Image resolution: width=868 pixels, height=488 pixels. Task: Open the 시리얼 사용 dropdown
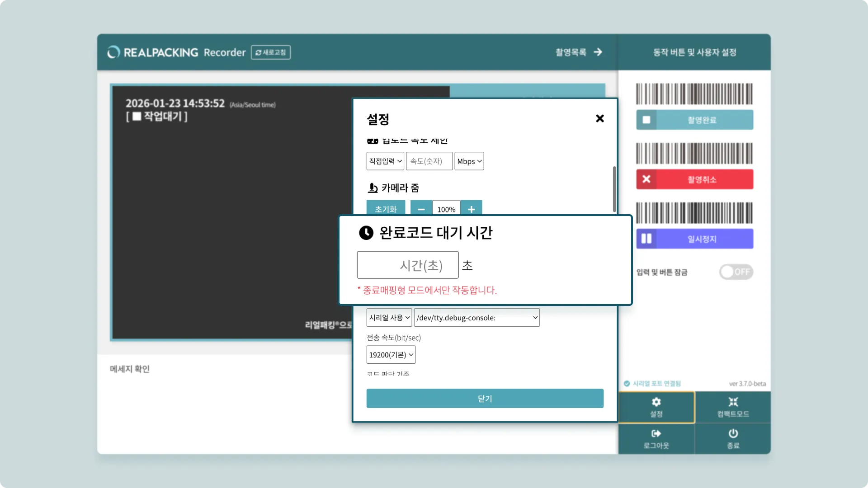[389, 318]
